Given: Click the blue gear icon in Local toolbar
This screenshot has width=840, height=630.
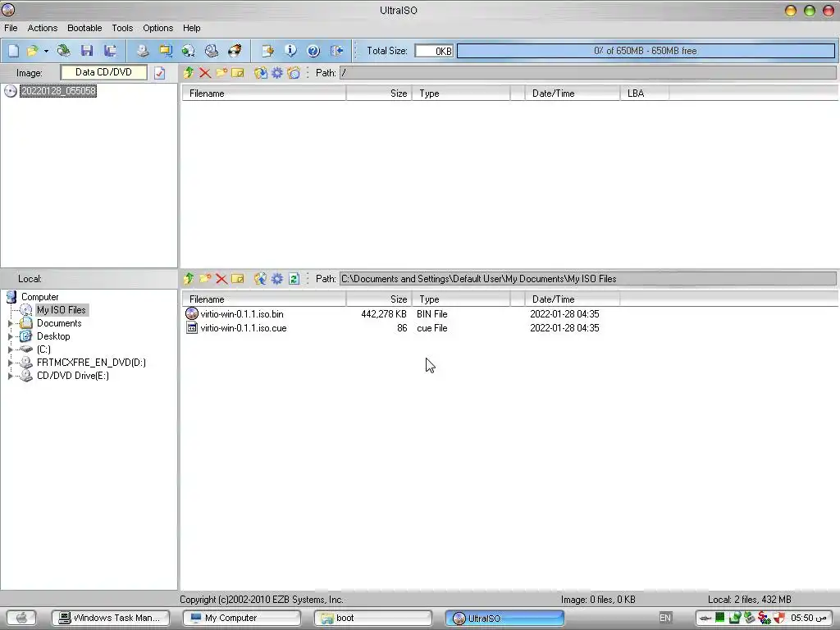Looking at the screenshot, I should coord(277,279).
